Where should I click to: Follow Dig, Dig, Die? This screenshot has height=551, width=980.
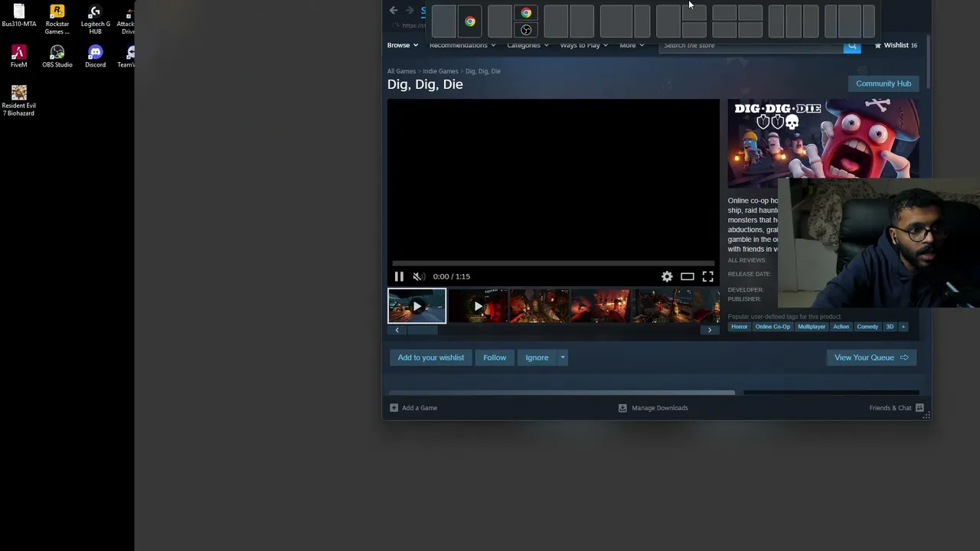coord(495,357)
